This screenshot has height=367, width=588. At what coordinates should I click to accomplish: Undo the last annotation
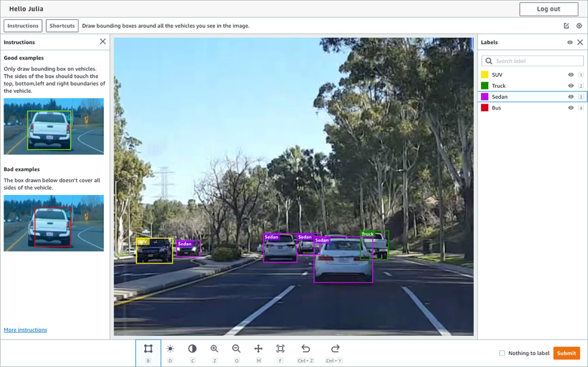click(305, 349)
